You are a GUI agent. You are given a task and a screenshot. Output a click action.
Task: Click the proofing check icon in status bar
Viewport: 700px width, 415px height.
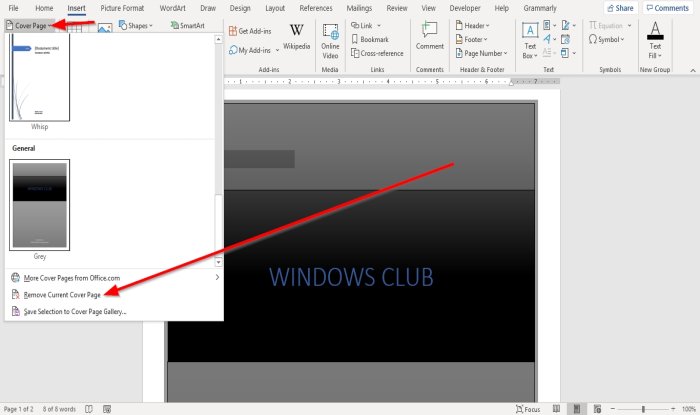click(x=89, y=409)
